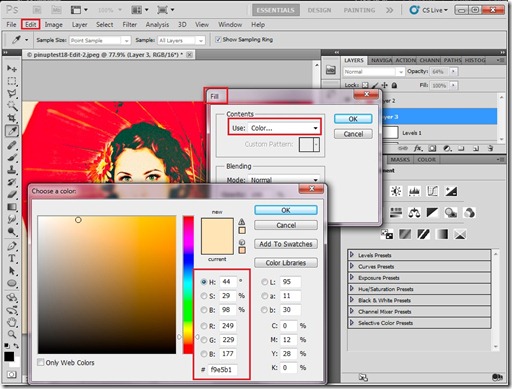Click the hex color input field
Viewport: 512px width, 389px height.
pos(223,369)
